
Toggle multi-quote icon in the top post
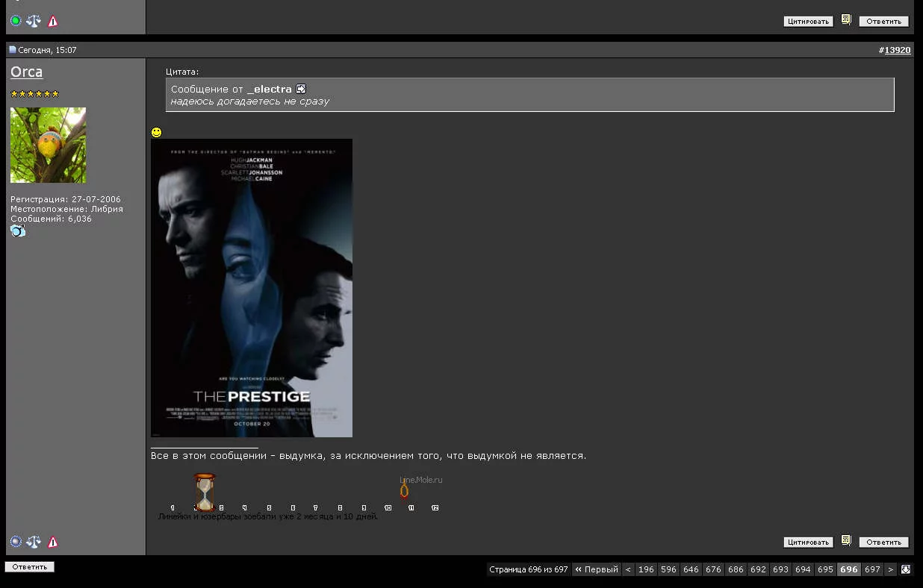(846, 20)
